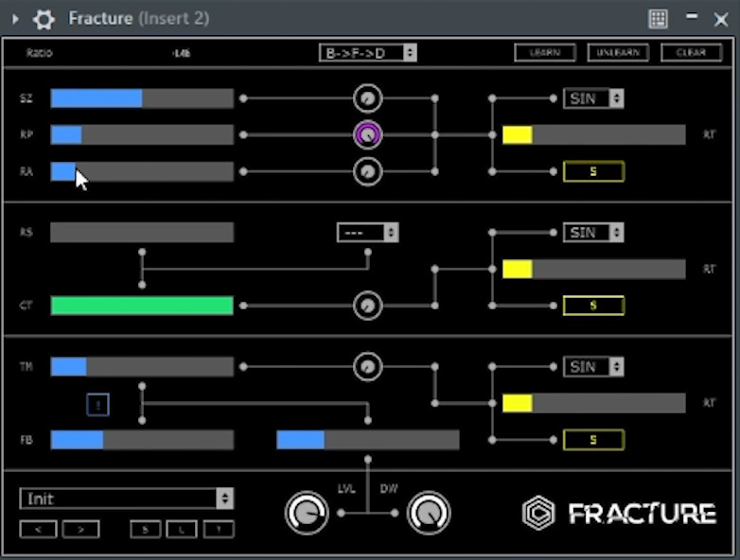
Task: Toggle the S sync button in top section
Action: click(x=593, y=171)
